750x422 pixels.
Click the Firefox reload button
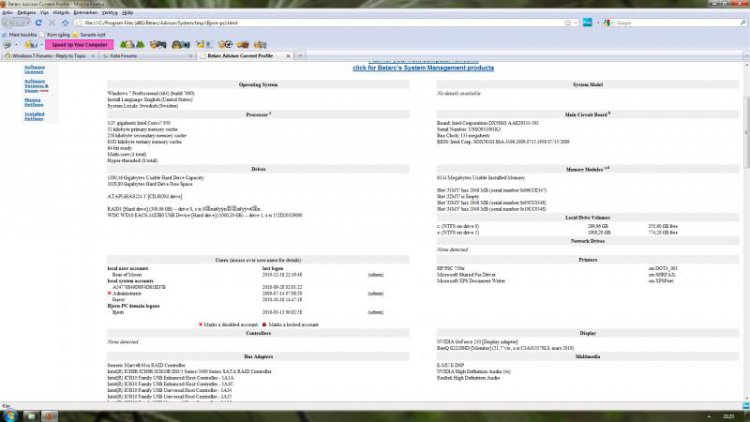point(39,22)
